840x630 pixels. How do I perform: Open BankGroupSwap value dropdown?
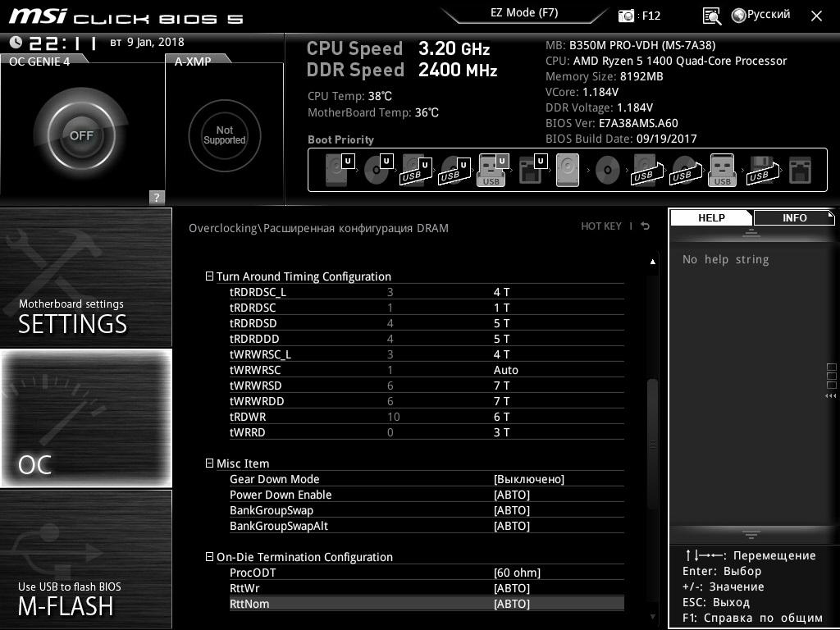(x=512, y=510)
